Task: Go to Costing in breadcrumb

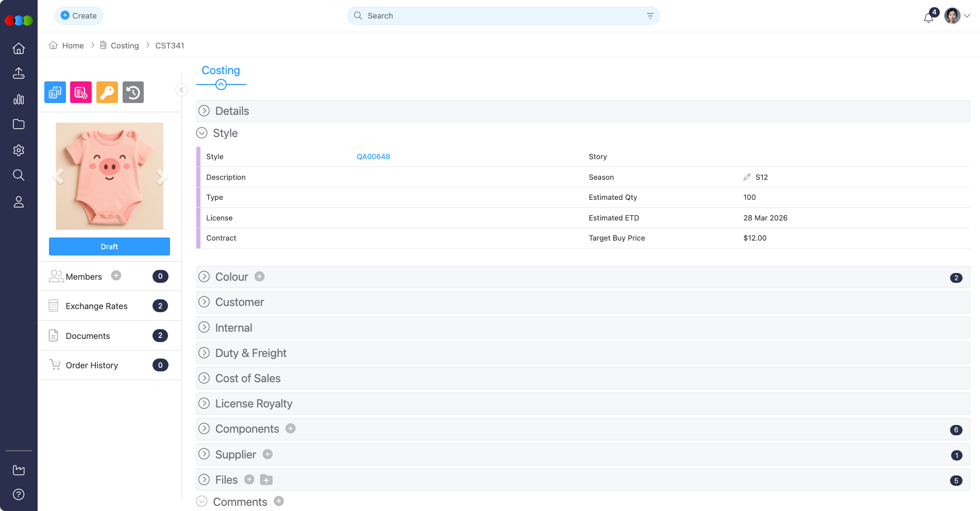Action: (125, 45)
